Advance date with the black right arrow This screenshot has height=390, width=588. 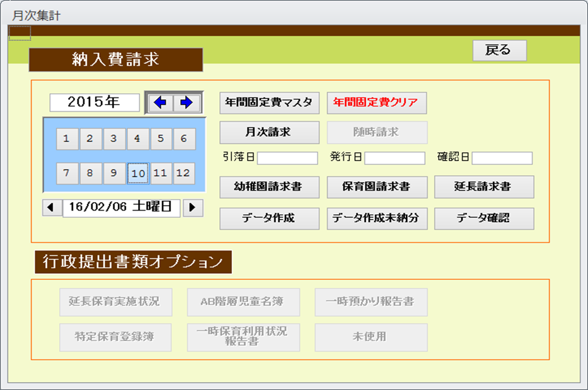tap(193, 207)
